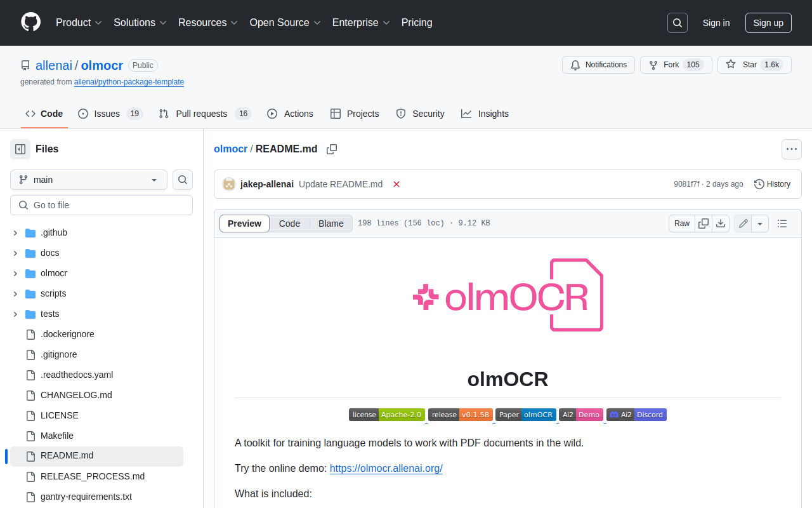Click the Apache-2.0 license badge
Image resolution: width=812 pixels, height=508 pixels.
(x=387, y=415)
